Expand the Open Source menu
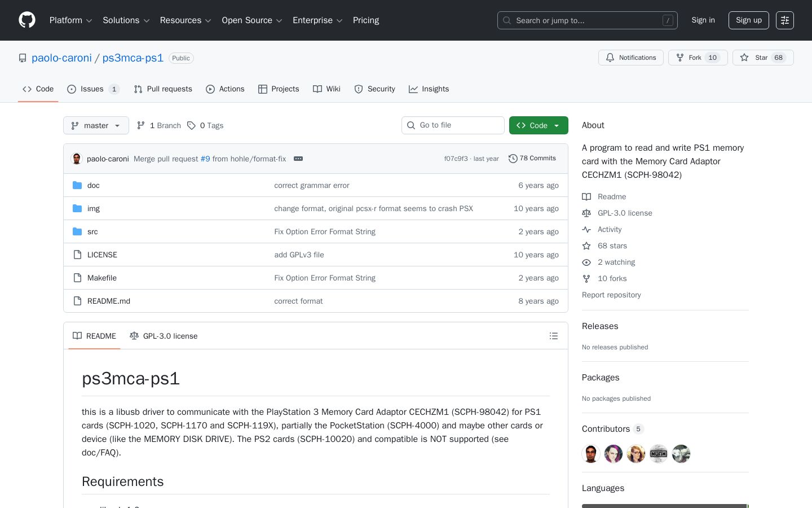This screenshot has height=508, width=812. (253, 20)
